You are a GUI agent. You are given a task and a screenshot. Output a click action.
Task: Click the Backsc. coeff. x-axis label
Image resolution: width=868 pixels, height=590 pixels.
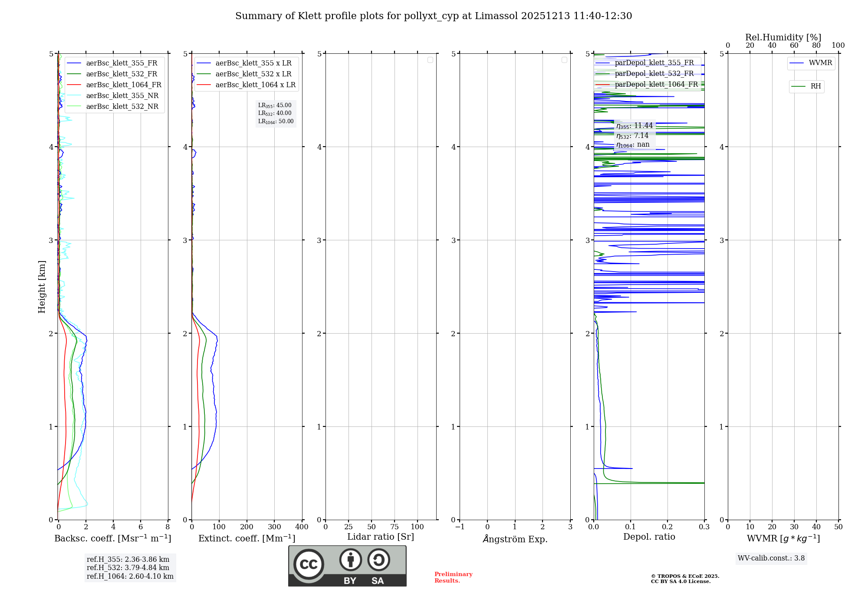tap(112, 538)
